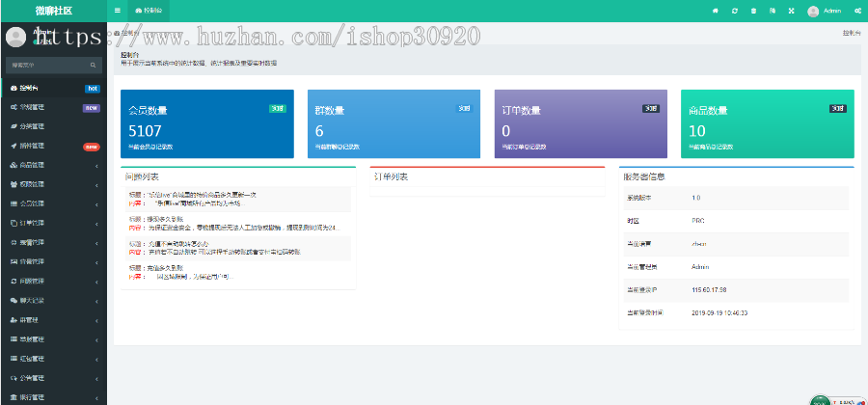Click the trash clear-cache icon
Viewport: 868px width, 405px height.
(x=753, y=11)
